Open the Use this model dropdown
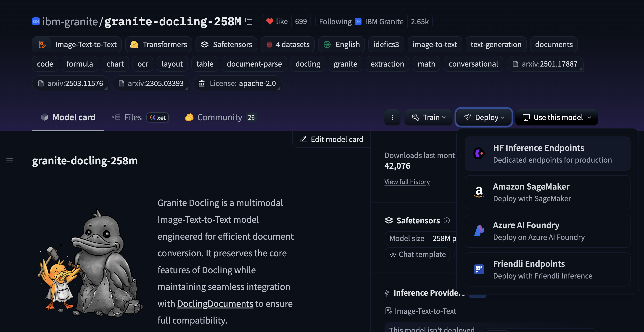Screen dimensions: 644x332 (556, 117)
